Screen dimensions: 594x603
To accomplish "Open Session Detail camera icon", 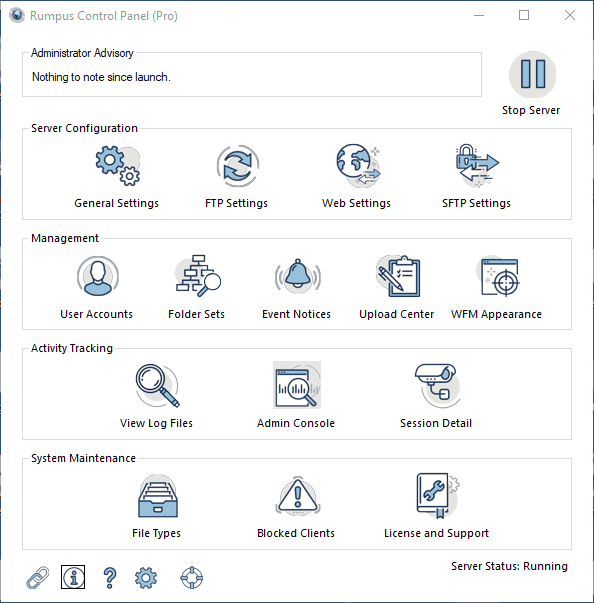I will [437, 385].
